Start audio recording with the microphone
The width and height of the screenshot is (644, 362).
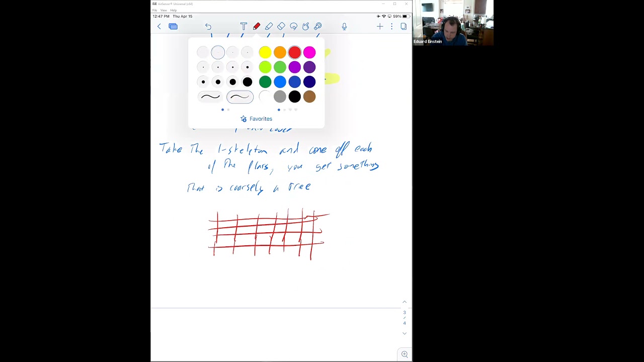344,26
